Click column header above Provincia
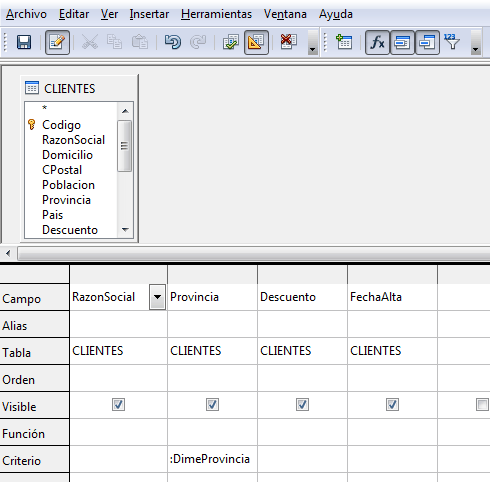The height and width of the screenshot is (482, 490). (x=212, y=275)
